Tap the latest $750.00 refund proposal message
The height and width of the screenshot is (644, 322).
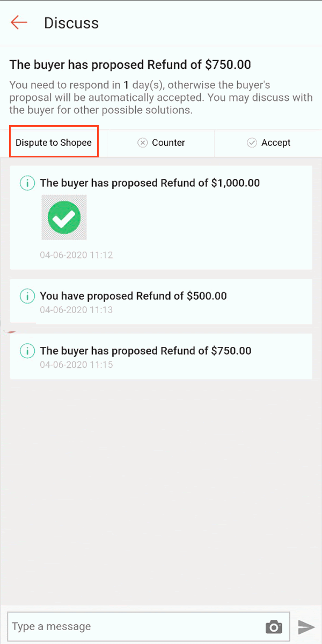click(161, 356)
